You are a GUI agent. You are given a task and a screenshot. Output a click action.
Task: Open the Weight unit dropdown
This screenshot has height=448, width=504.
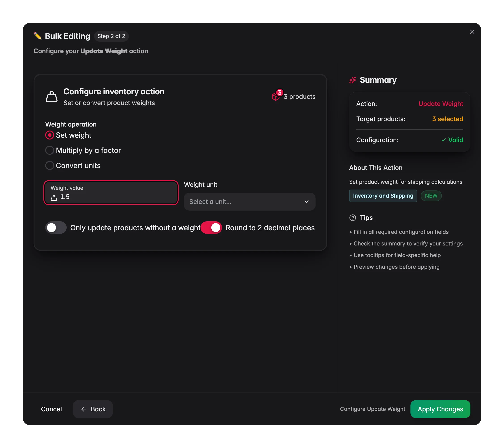[250, 202]
